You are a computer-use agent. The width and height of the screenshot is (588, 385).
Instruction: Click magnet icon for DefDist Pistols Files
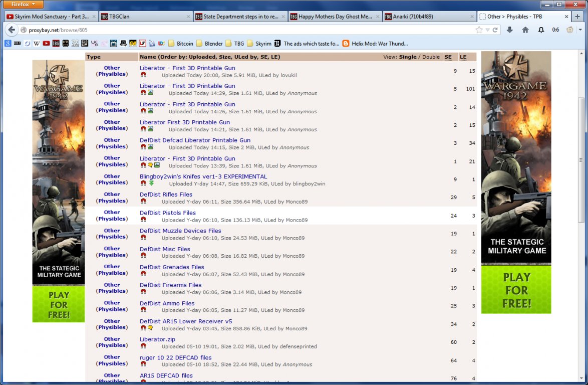pos(143,220)
